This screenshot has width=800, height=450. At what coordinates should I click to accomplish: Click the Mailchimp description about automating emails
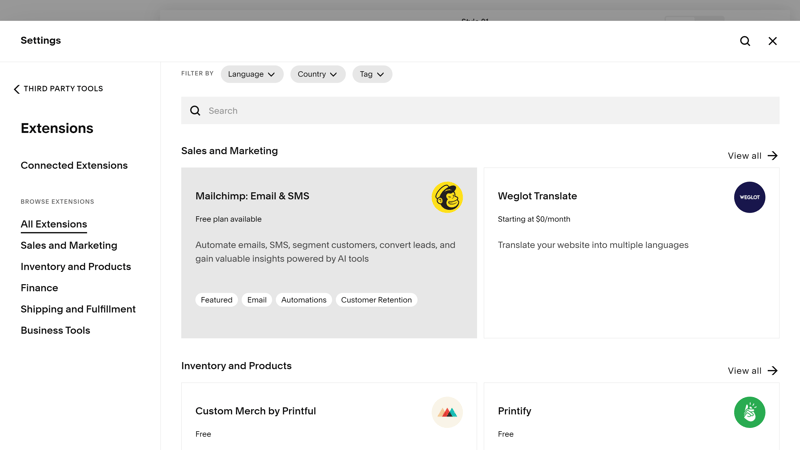click(x=326, y=252)
